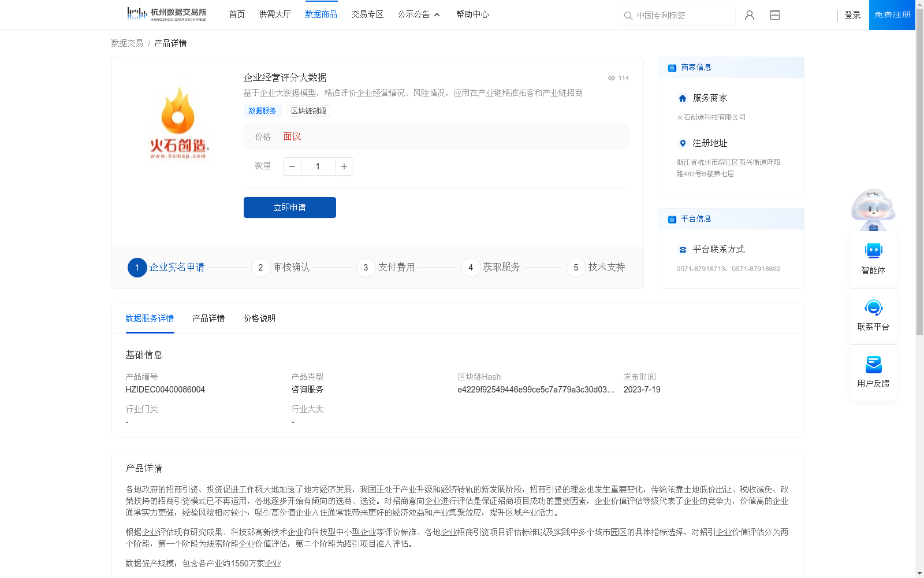Viewport: 924px width, 578px height.
Task: Click the 商家信息 panel header icon
Action: click(x=672, y=68)
